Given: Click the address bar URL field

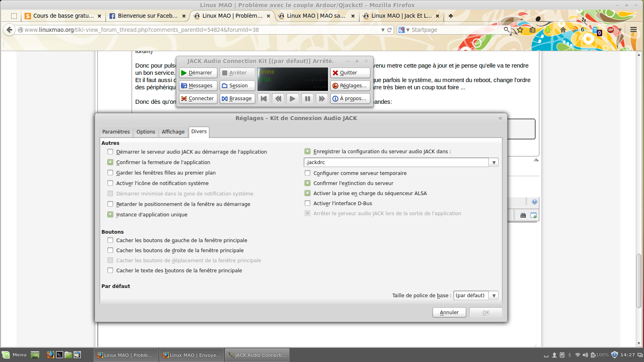Looking at the screenshot, I should point(201,30).
